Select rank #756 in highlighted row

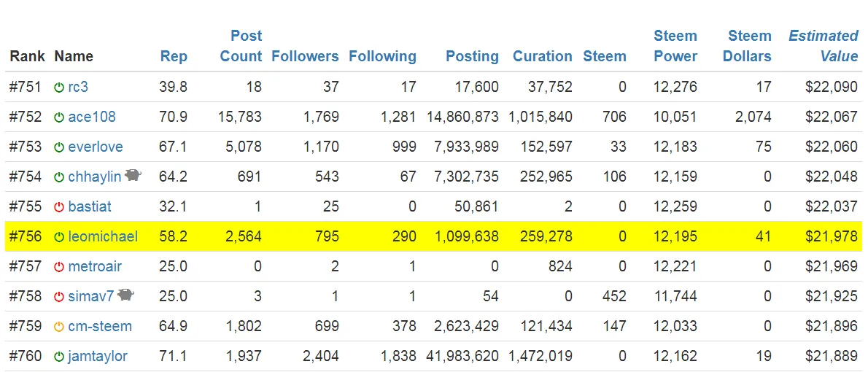[26, 237]
